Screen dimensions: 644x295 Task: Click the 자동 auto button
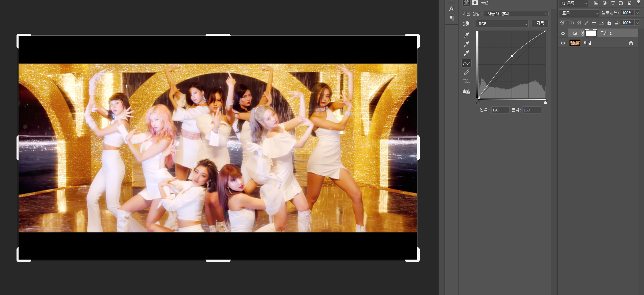point(540,23)
